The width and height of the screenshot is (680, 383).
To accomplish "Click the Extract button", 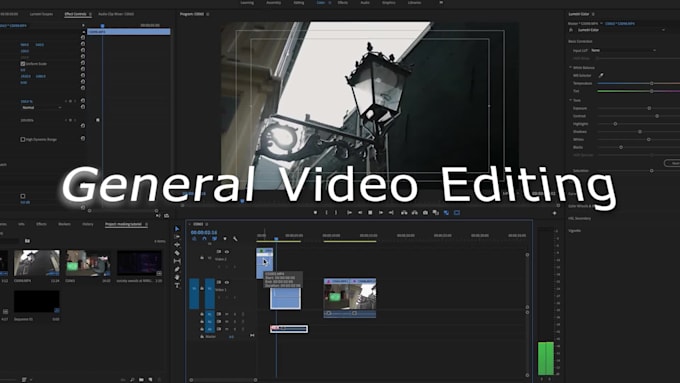I will [x=415, y=213].
